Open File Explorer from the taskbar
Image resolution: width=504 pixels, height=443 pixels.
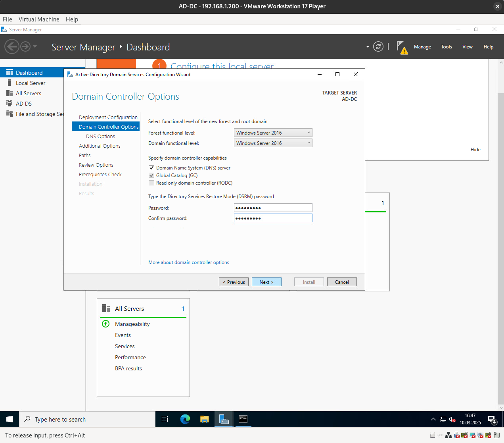(x=204, y=419)
